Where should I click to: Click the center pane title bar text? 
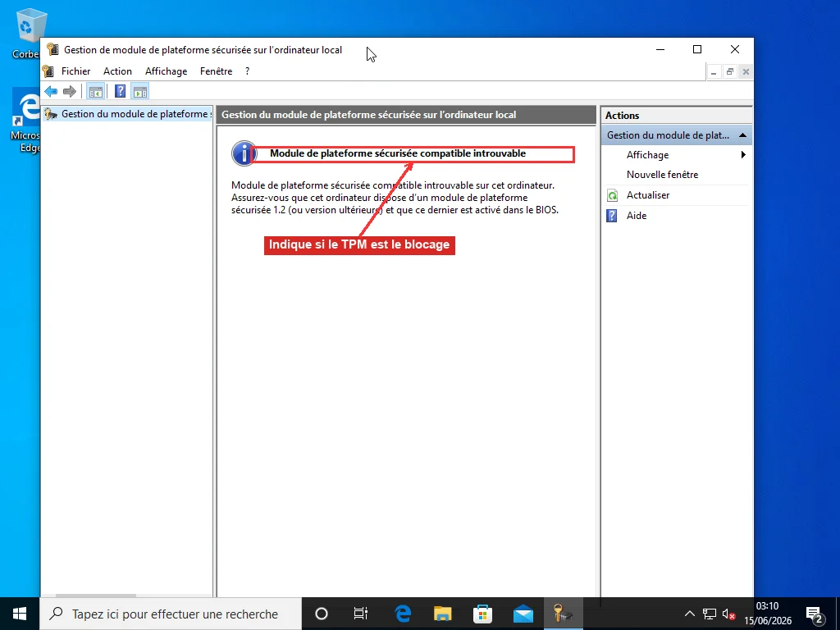coord(368,115)
